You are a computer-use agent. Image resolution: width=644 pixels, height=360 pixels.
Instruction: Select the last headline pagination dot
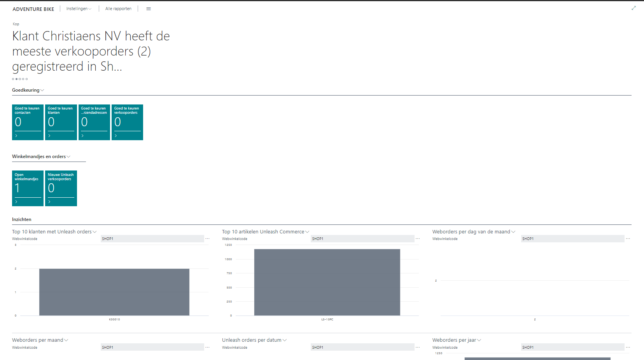tap(27, 79)
